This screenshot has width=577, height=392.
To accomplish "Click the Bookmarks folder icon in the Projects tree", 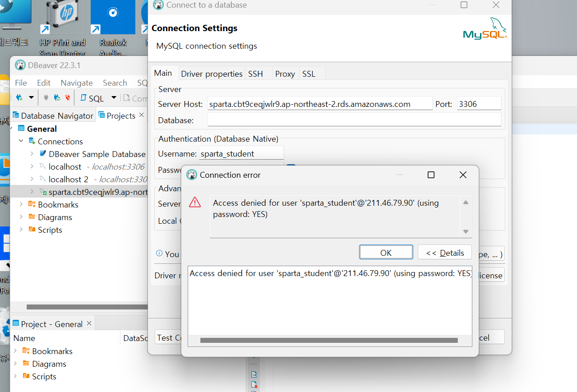I will [32, 204].
